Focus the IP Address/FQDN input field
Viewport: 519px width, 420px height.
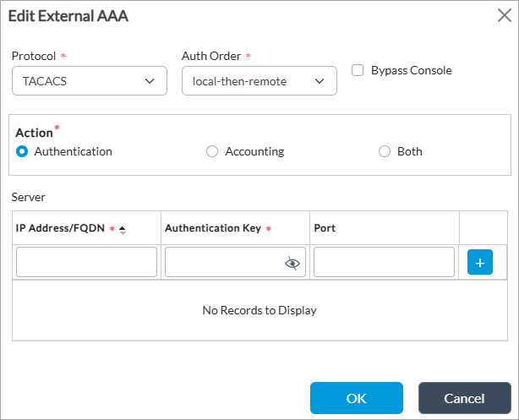pyautogui.click(x=86, y=262)
